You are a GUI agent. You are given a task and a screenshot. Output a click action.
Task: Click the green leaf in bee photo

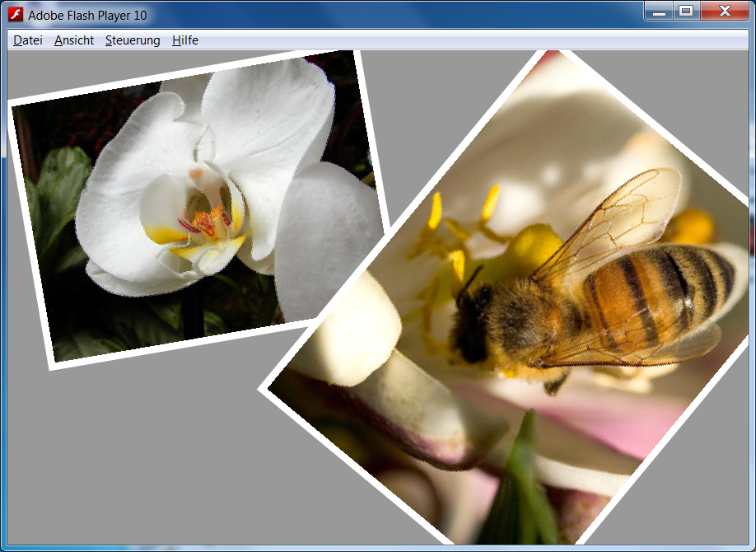tap(519, 494)
